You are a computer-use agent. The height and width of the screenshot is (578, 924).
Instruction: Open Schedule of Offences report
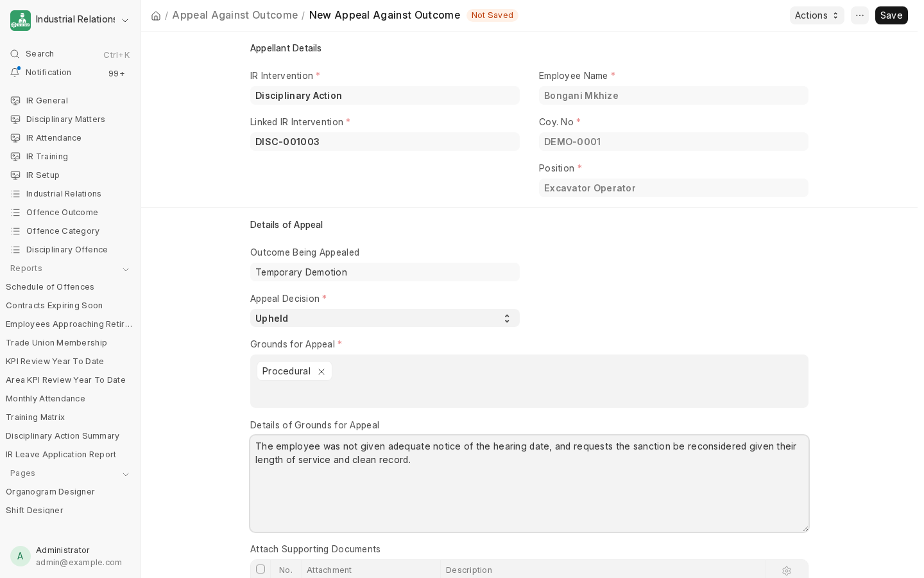coord(50,287)
